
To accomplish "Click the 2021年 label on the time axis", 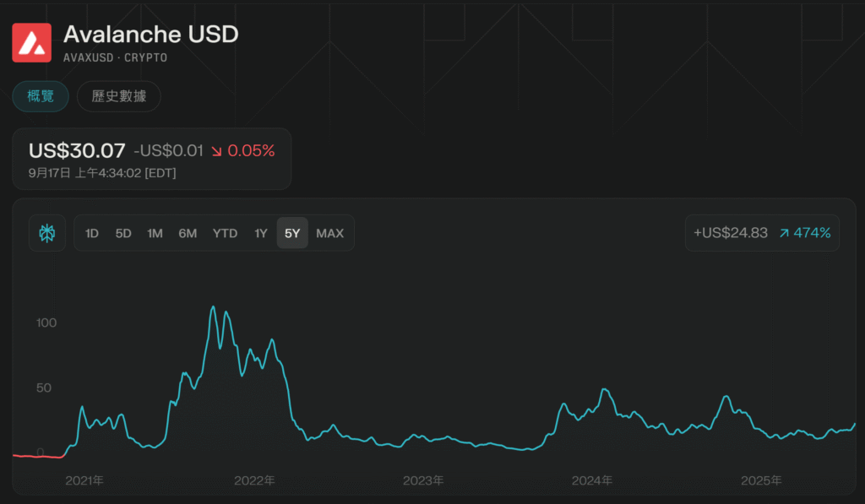I will (x=84, y=480).
